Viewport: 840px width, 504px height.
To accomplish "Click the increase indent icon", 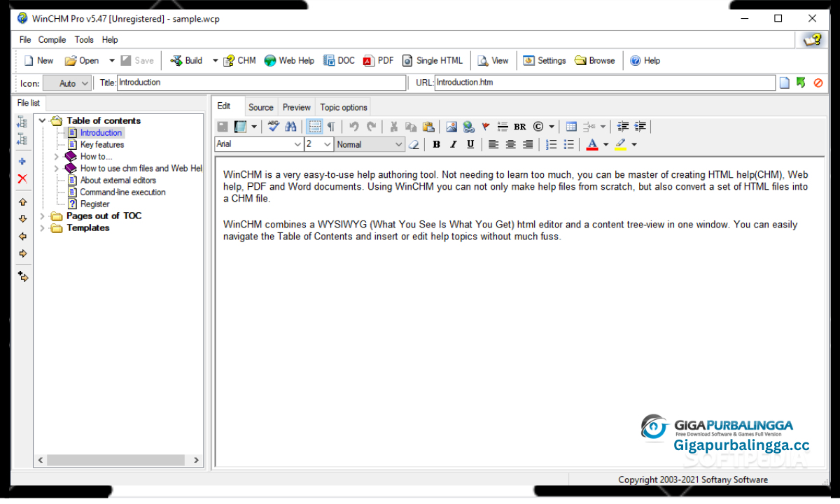I will coord(640,127).
